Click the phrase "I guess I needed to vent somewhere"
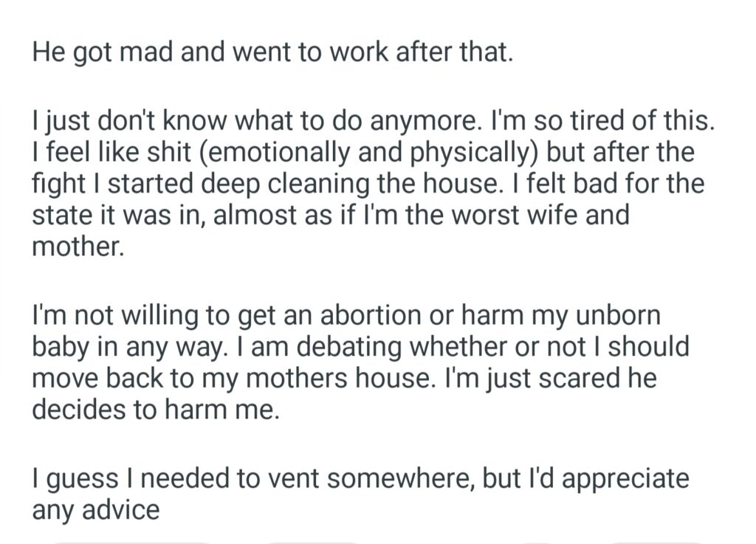756x544 pixels. (252, 479)
